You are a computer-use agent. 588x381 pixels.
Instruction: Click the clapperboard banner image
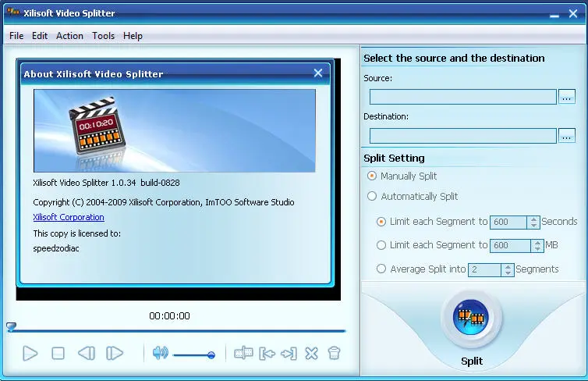click(175, 130)
